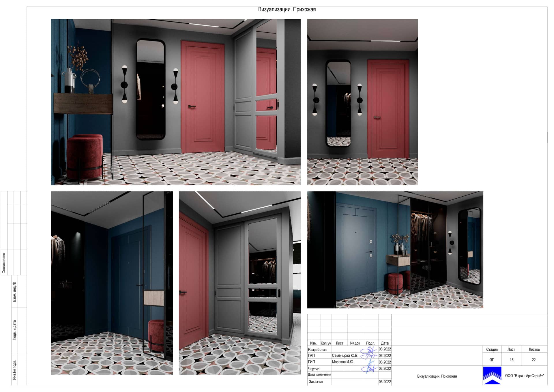Select the company name ООО "Вира - АртСтрой+"
This screenshot has height=392, width=554.
tap(525, 376)
